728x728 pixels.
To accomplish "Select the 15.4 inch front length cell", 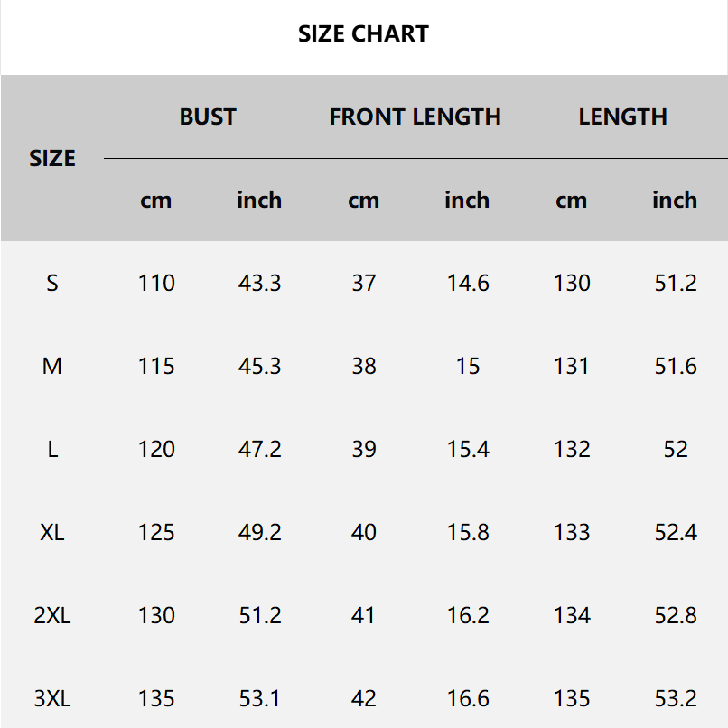I will pos(468,449).
